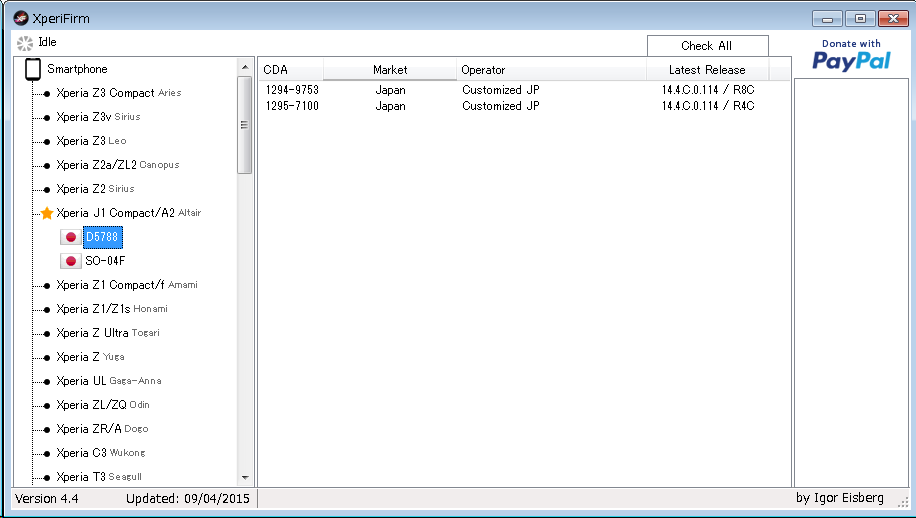Image resolution: width=916 pixels, height=518 pixels.
Task: Sort by the Latest Release column header
Action: tap(707, 70)
